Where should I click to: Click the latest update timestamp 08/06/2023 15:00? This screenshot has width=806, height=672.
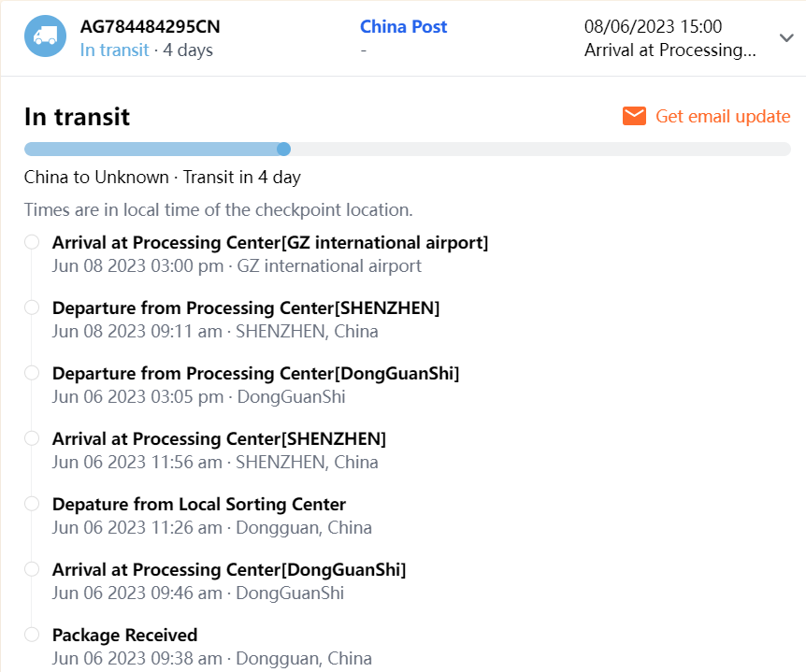click(x=653, y=26)
